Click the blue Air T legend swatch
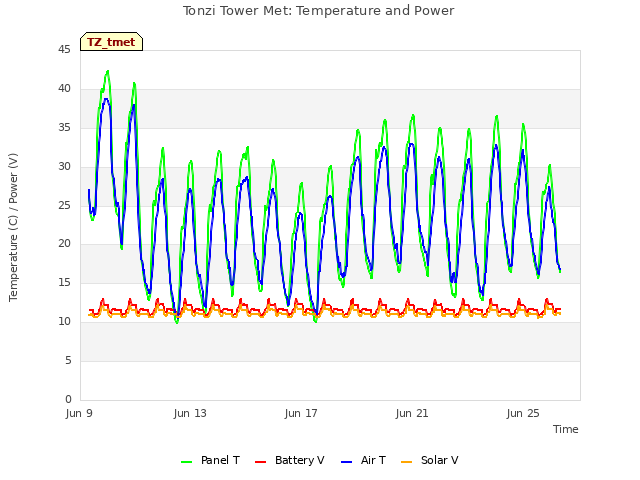 (x=347, y=462)
